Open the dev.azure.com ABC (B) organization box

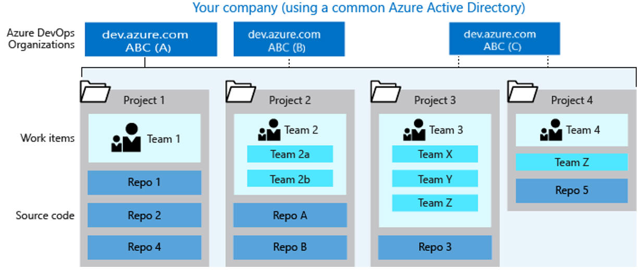[x=289, y=39]
